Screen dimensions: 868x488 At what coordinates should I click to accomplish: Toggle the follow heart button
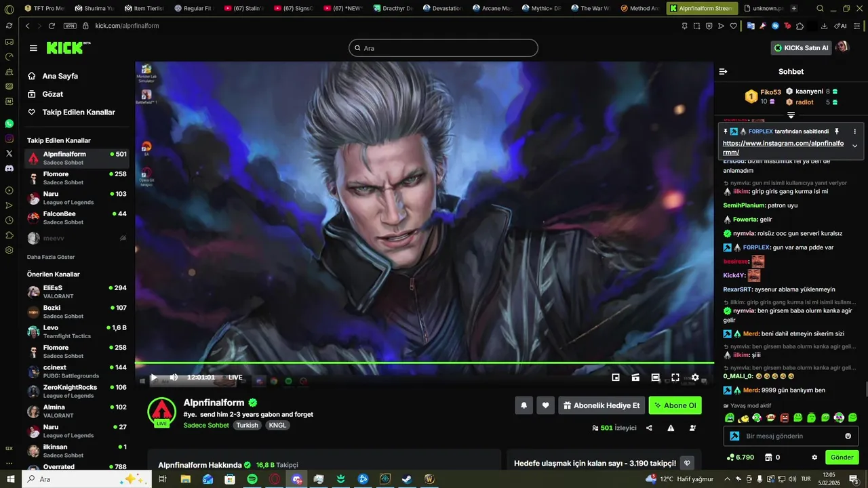point(545,405)
